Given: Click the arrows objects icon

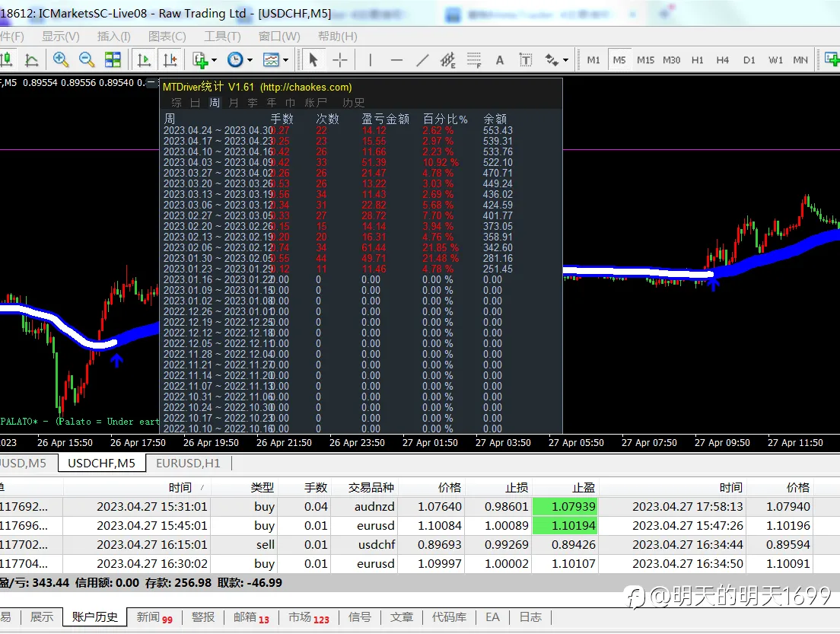Looking at the screenshot, I should click(x=552, y=60).
